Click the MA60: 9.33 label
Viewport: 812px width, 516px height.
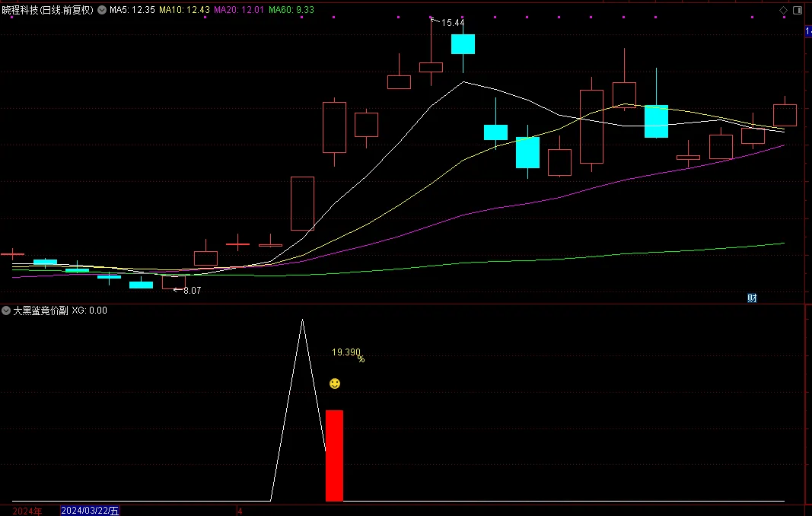pos(291,10)
